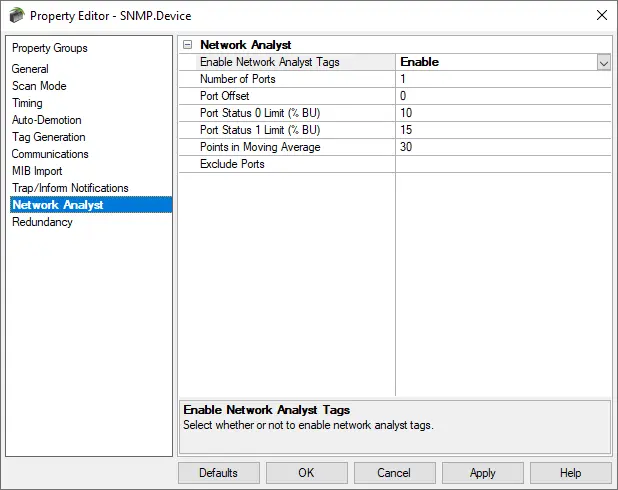Go to Timing property group
Screen dimensions: 618x490
tap(27, 103)
